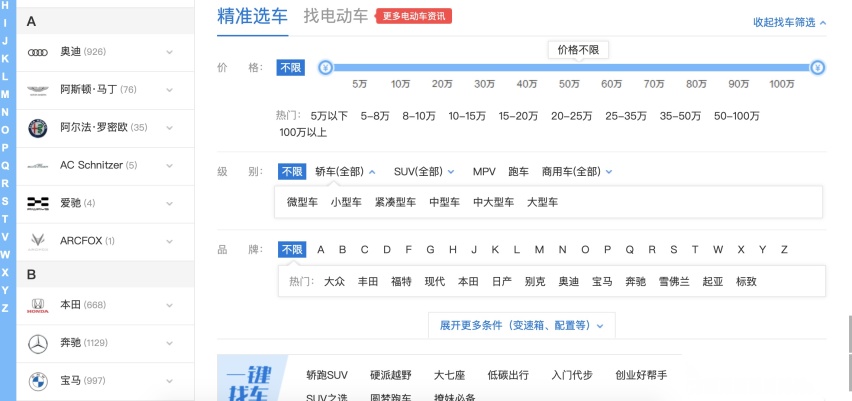
Task: Select 中大型车 sub-class
Action: click(x=493, y=203)
